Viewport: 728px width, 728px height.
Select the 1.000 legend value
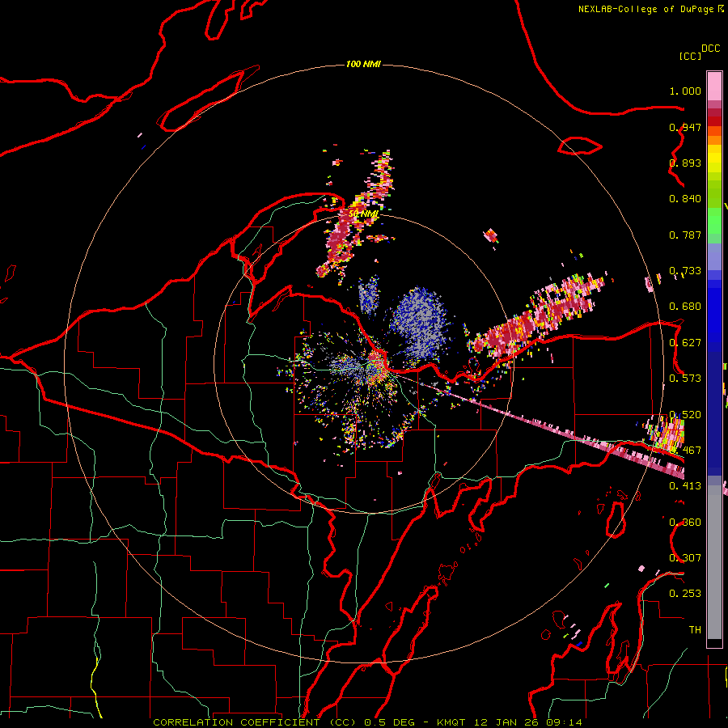[685, 91]
